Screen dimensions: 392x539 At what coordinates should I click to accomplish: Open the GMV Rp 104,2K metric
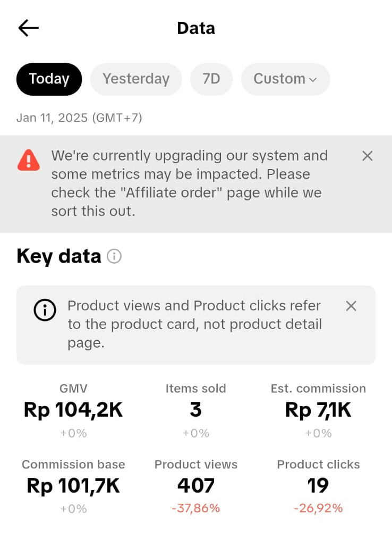[73, 410]
